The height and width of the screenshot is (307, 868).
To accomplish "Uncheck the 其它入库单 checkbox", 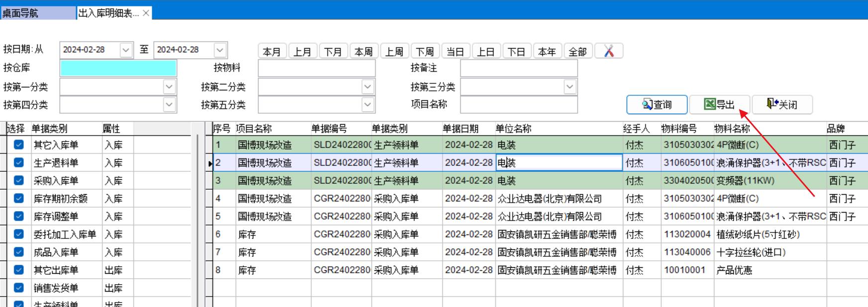I will pyautogui.click(x=19, y=145).
